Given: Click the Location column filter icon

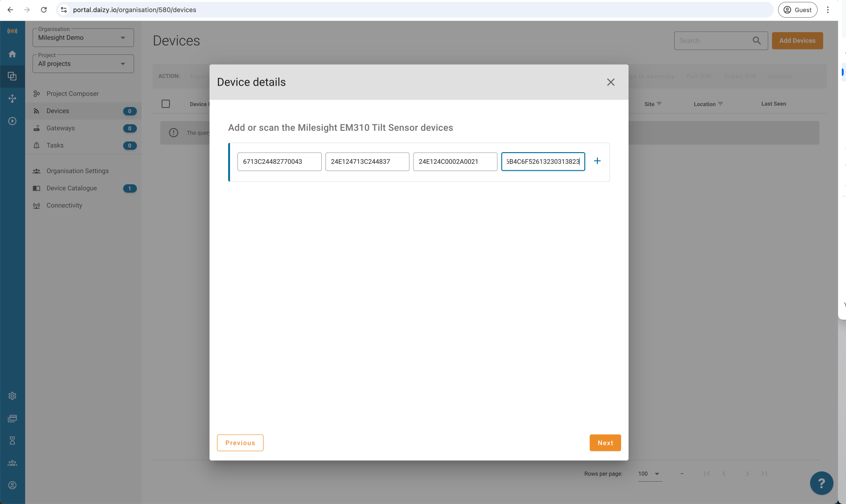Looking at the screenshot, I should pos(720,104).
